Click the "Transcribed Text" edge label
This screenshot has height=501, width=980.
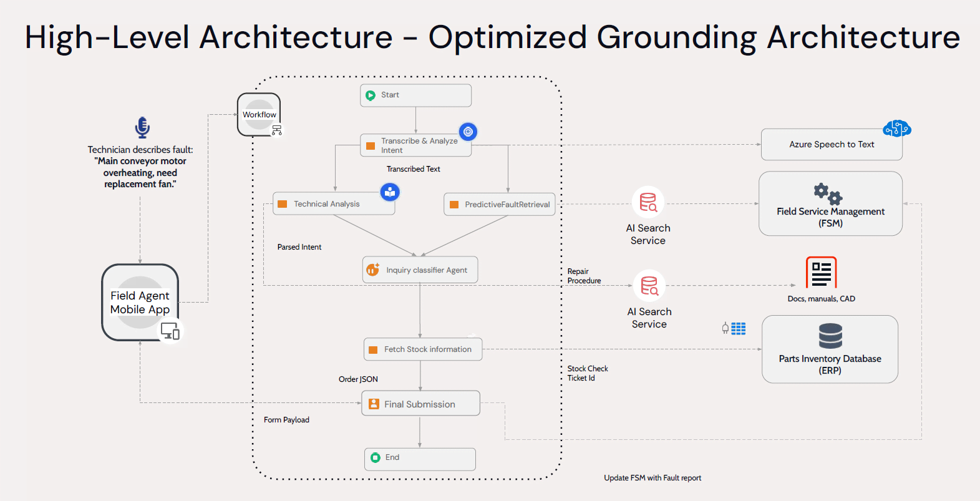tap(413, 169)
